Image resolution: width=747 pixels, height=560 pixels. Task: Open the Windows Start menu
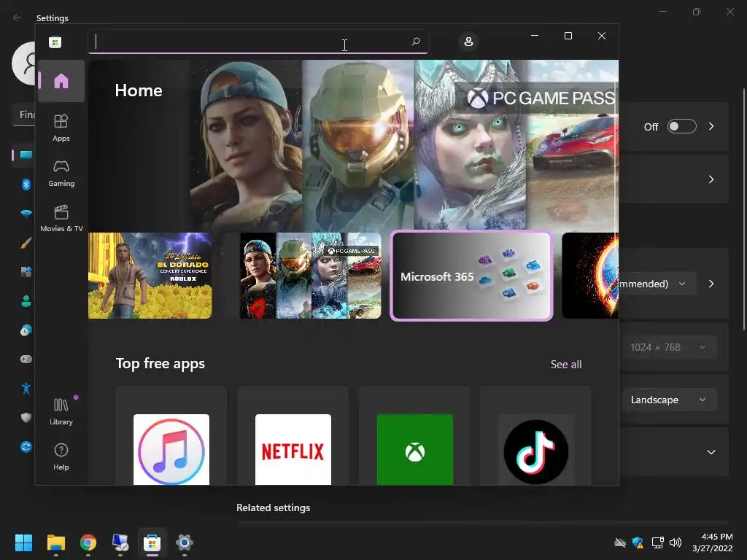pos(23,542)
